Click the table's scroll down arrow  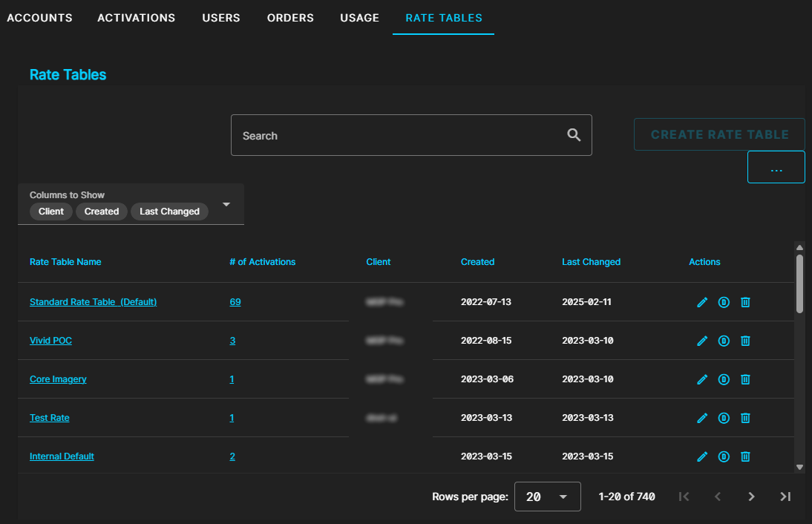[799, 467]
